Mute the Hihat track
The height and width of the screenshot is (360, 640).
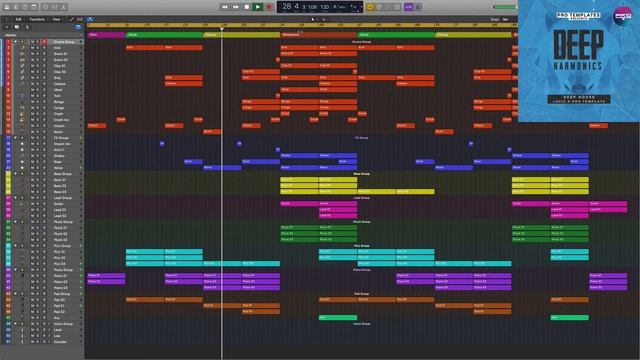click(32, 89)
